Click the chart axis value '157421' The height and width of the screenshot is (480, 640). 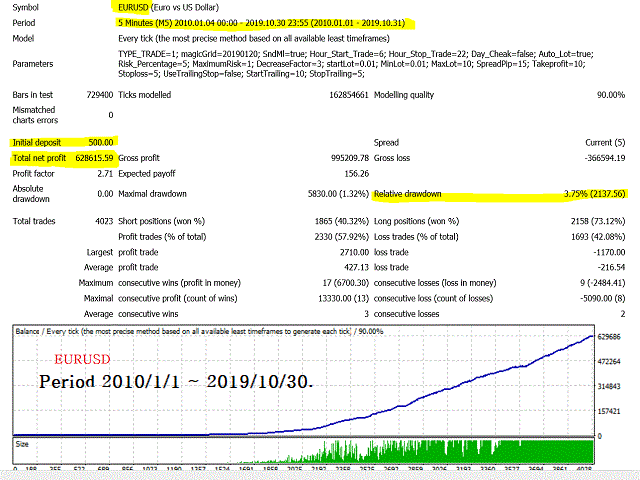coord(609,411)
